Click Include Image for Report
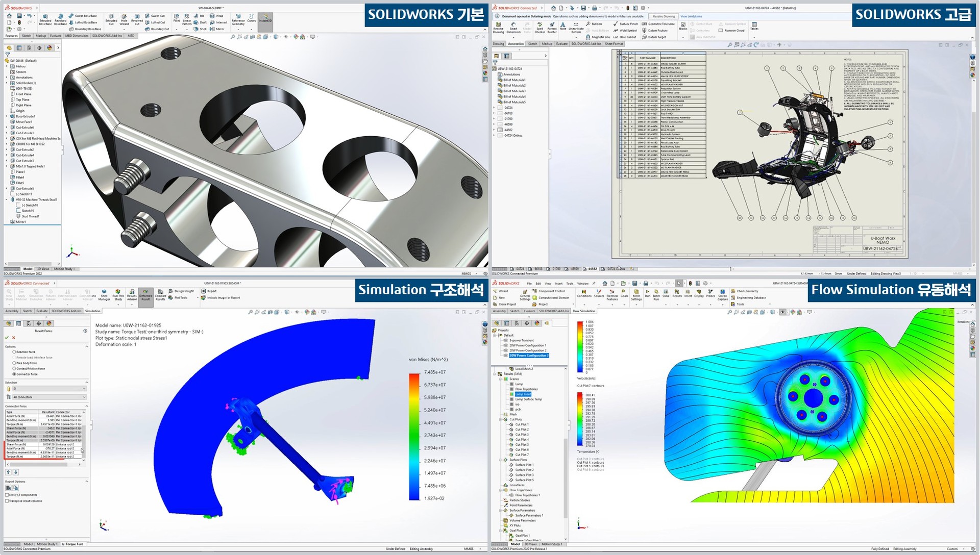Viewport: 980px width, 555px height. point(220,297)
